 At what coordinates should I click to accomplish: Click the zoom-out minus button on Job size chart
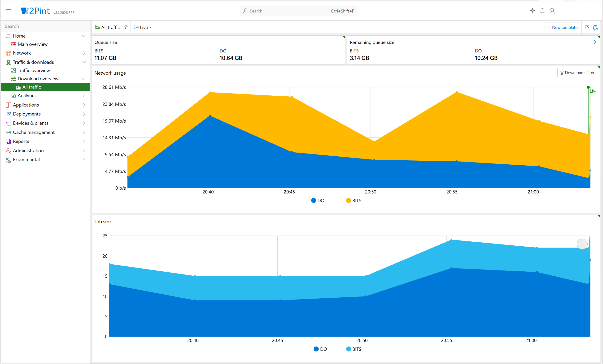pyautogui.click(x=582, y=244)
